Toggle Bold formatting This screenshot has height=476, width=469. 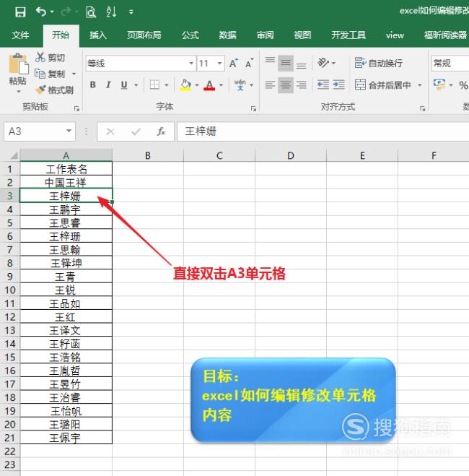[93, 85]
